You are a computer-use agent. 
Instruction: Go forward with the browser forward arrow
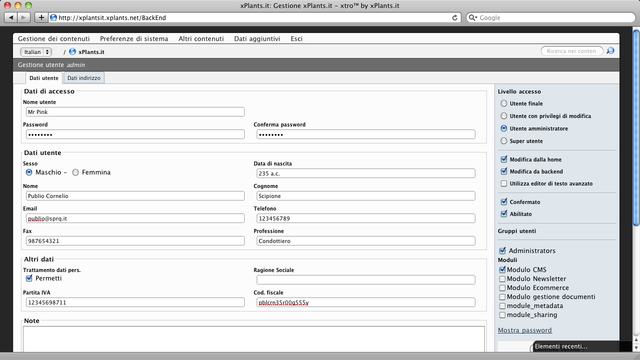tap(24, 18)
